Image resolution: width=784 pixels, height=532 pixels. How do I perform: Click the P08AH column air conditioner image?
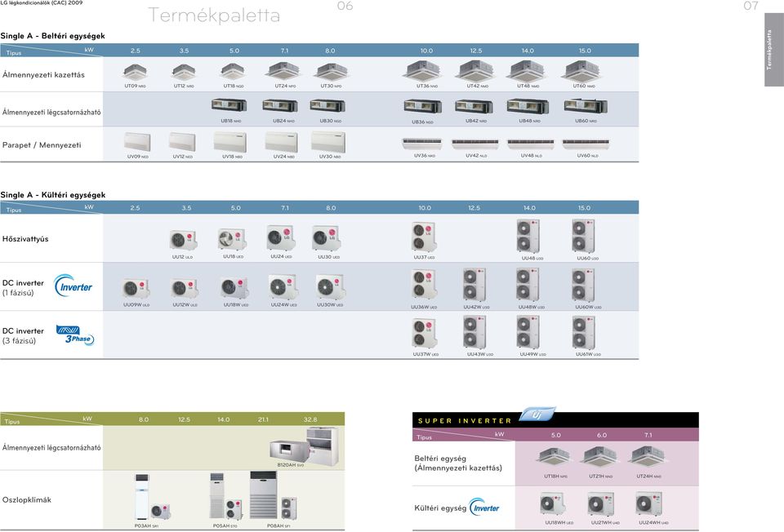point(274,496)
